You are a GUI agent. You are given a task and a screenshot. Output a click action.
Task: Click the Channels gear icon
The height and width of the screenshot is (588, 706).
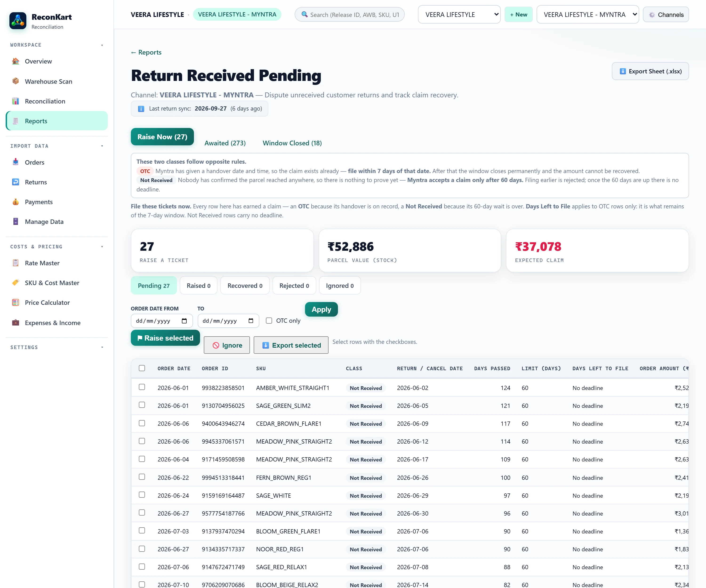coord(652,15)
